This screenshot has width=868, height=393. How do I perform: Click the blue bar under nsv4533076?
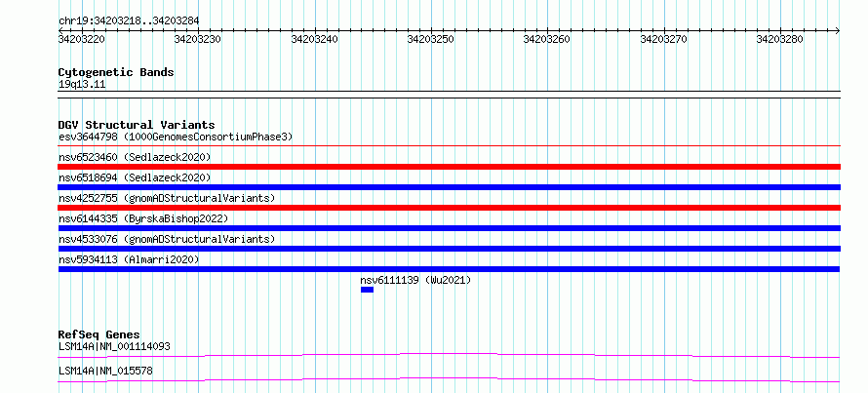tap(449, 249)
